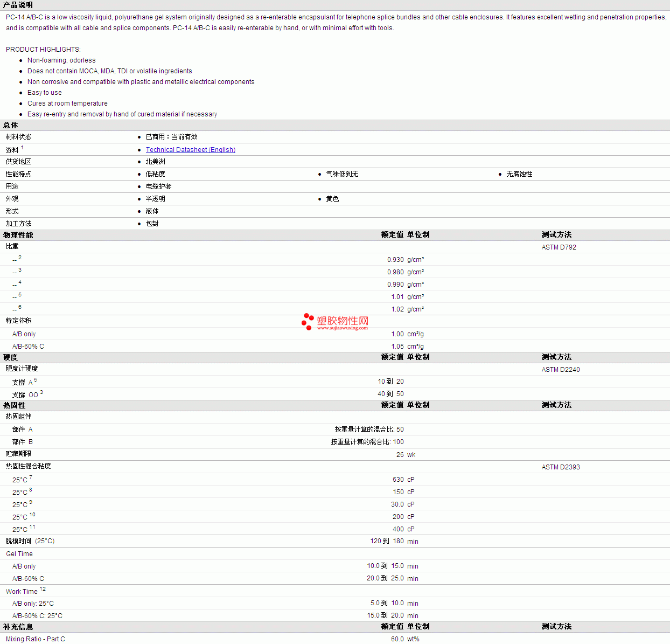670x644 pixels.
Task: Click the '热固性混合粘度' row label
Action: [x=29, y=466]
